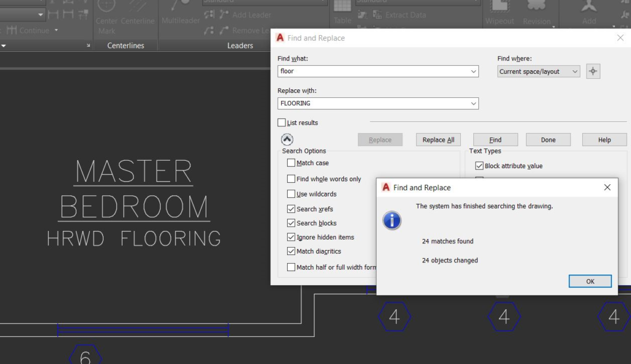Click the Find button

coord(495,139)
